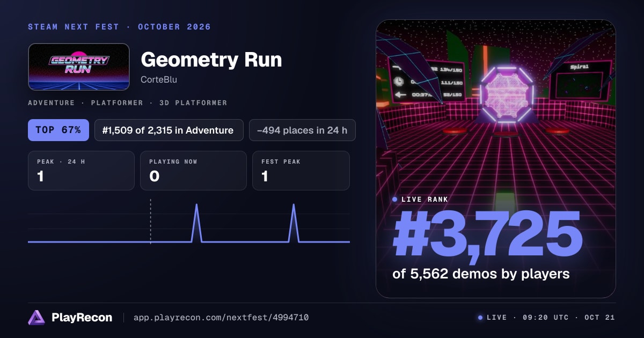
Task: Click the of 5,562 demos by players text
Action: [481, 274]
